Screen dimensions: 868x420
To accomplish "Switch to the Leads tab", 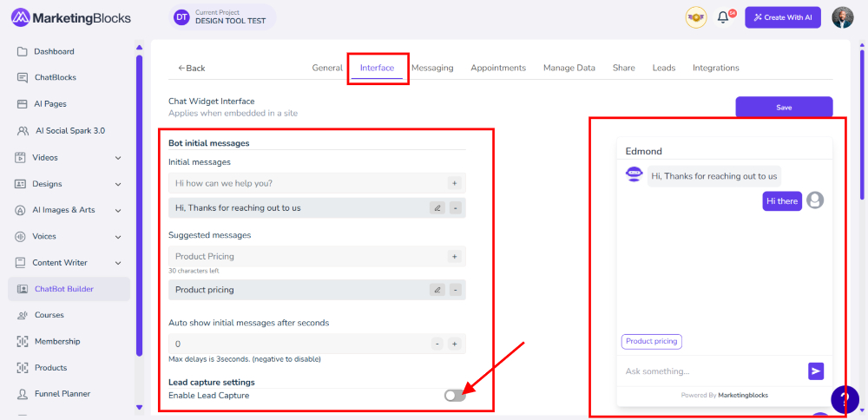I will click(x=664, y=68).
